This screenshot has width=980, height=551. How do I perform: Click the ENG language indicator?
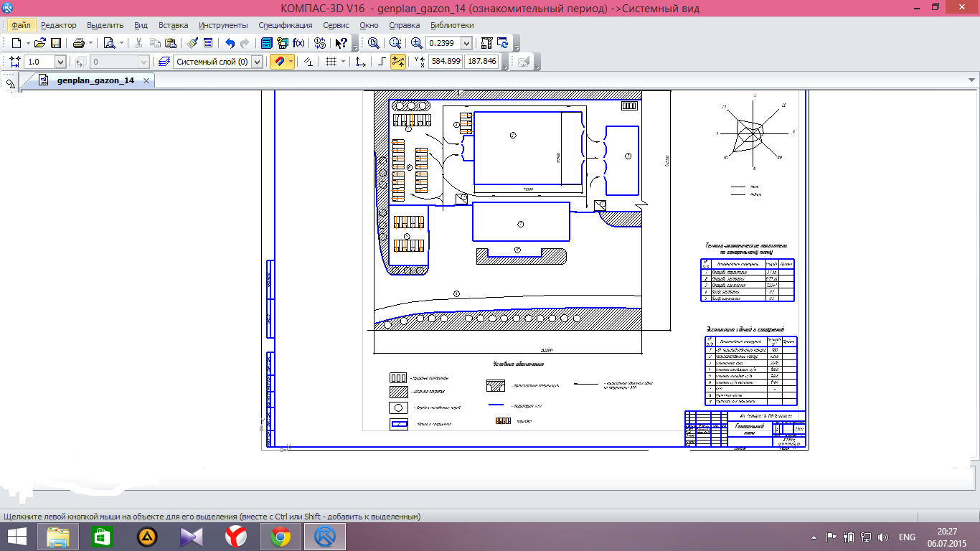907,537
